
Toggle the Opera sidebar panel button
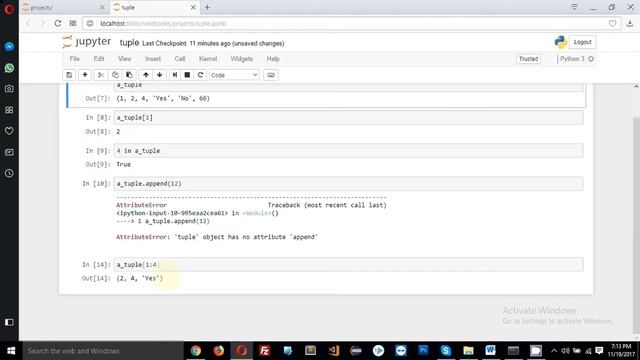9,322
